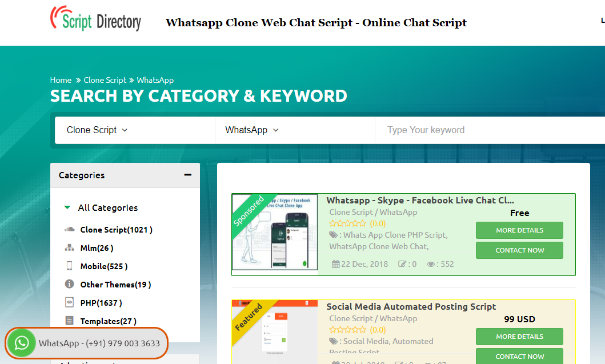This screenshot has width=605, height=364.
Task: Click the Templates document icon
Action: pos(69,321)
